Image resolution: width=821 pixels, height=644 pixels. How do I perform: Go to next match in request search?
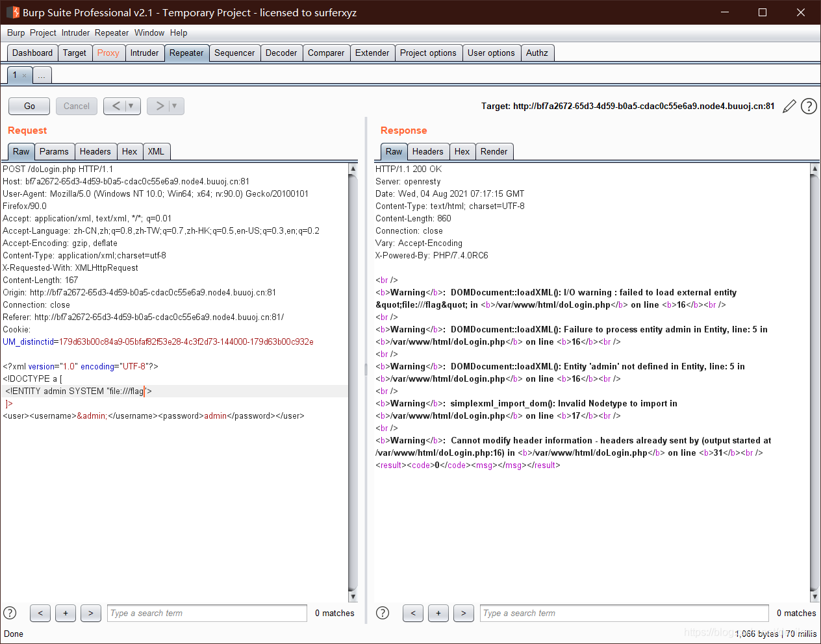point(91,613)
